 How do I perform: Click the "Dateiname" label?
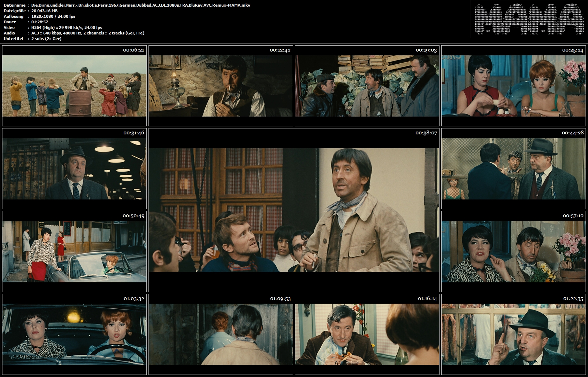point(14,5)
